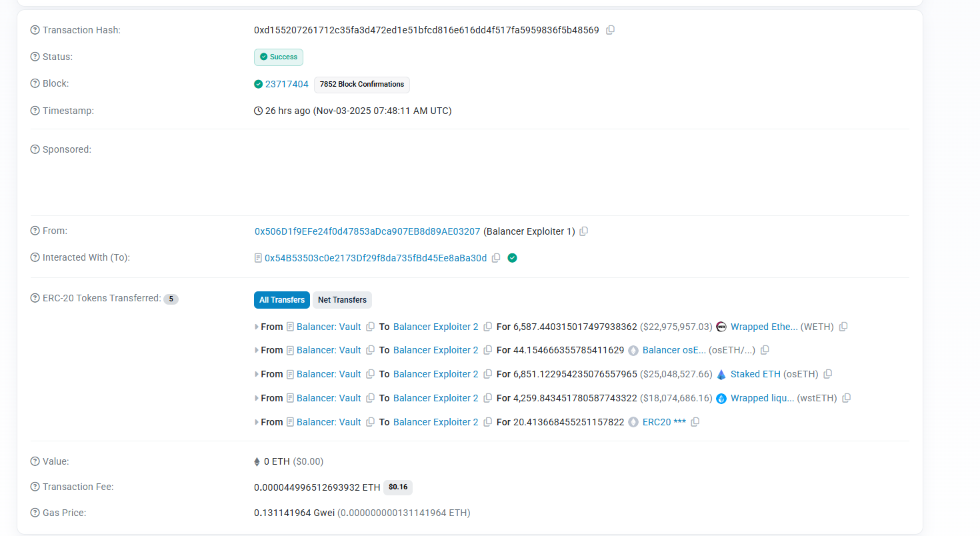Copy the ERC20 *** token address
The height and width of the screenshot is (536, 980).
click(x=695, y=422)
